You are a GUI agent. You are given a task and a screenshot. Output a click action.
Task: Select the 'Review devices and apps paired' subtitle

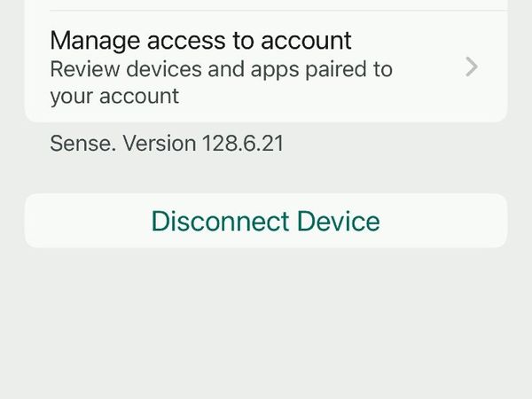coord(221,82)
